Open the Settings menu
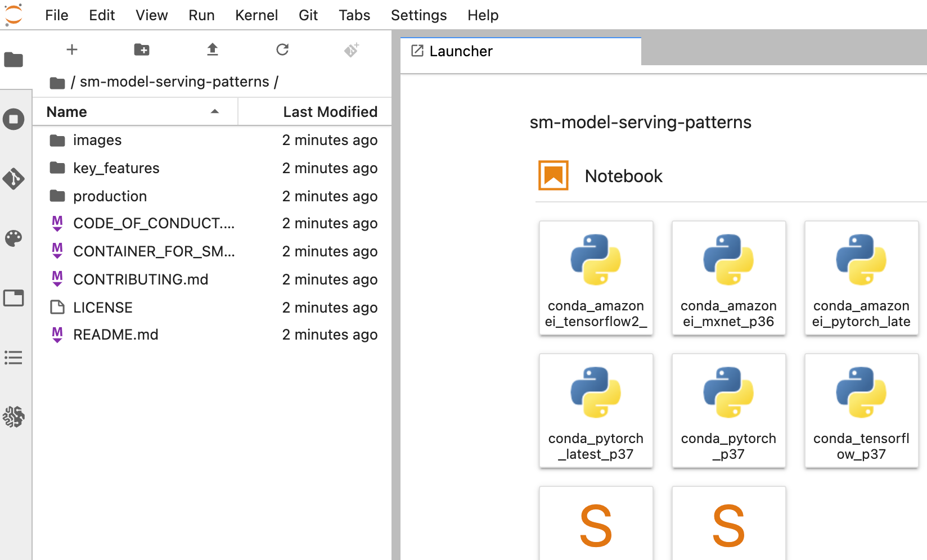The width and height of the screenshot is (927, 560). click(x=419, y=15)
